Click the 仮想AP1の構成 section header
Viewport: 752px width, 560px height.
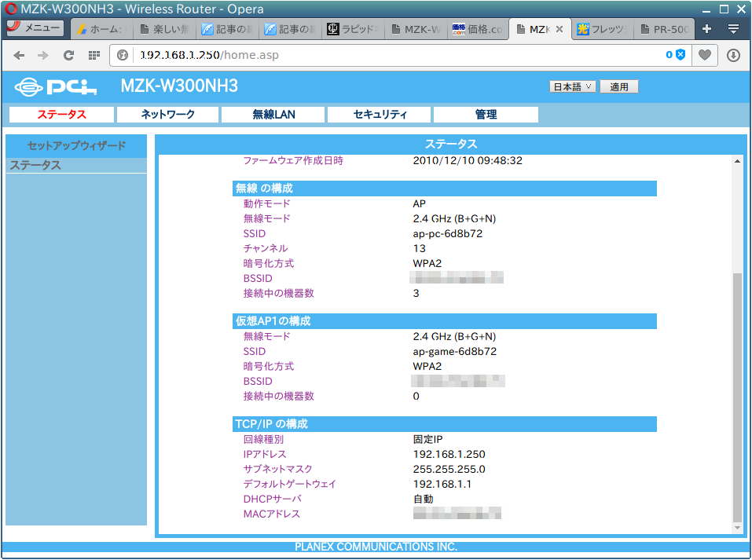[x=445, y=321]
